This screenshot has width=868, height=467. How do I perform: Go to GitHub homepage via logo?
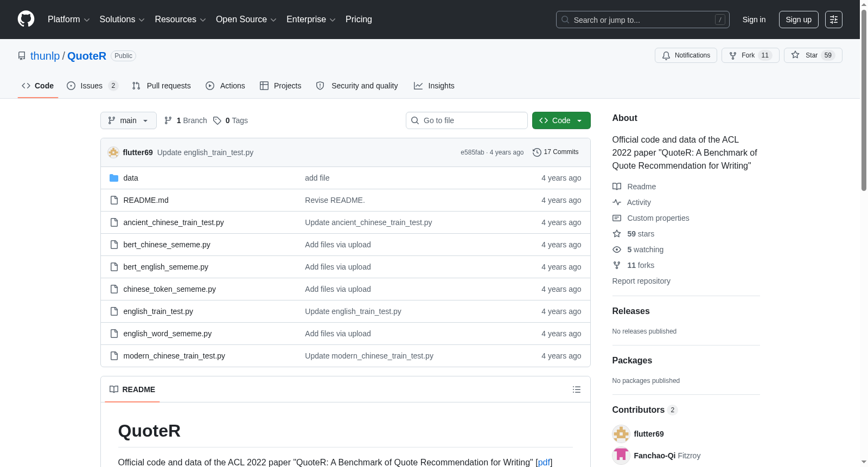coord(26,19)
